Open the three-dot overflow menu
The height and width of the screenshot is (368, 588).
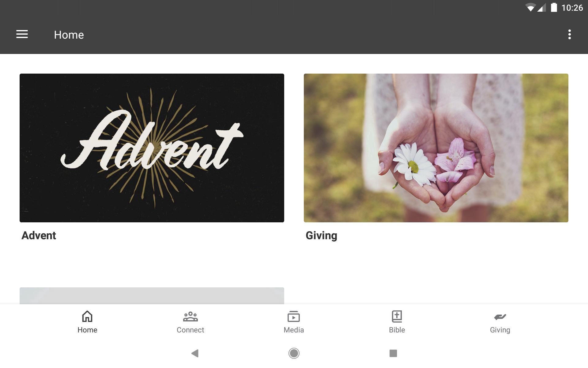569,34
